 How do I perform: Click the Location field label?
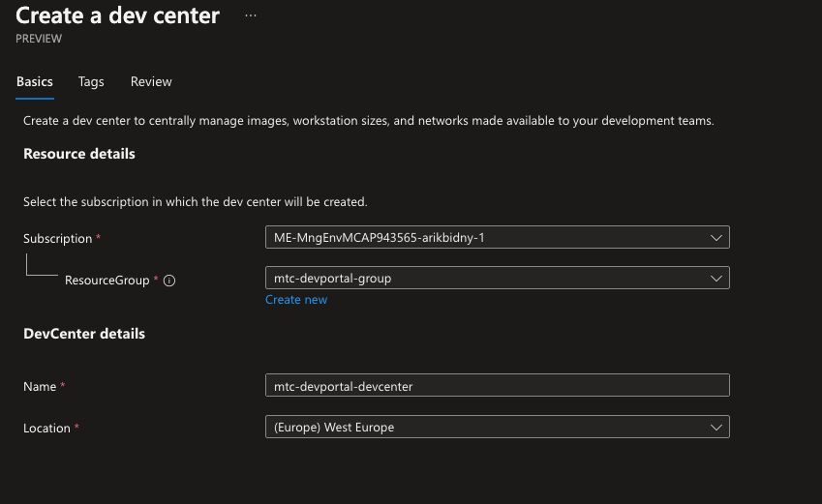[x=46, y=429]
